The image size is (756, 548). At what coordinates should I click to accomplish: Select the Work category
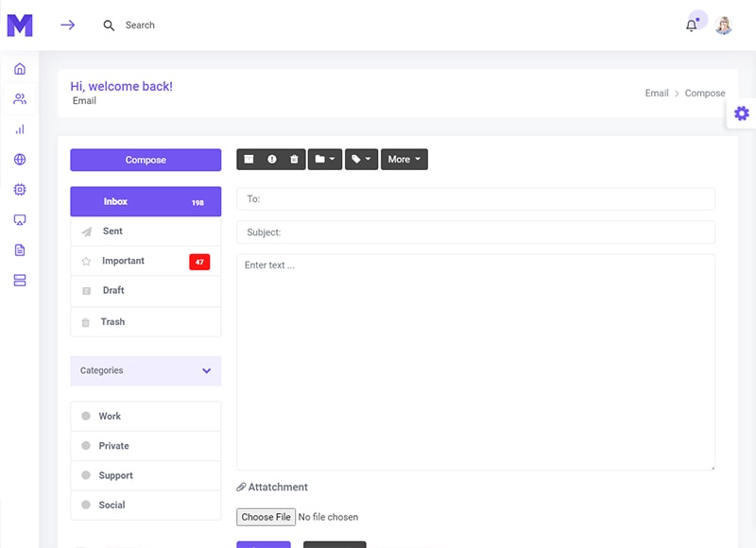(x=110, y=416)
